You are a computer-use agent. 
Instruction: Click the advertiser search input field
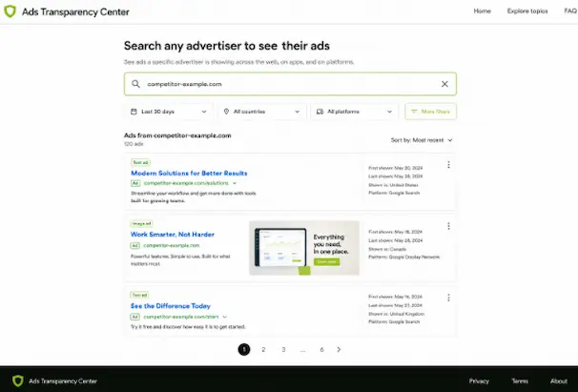coord(290,84)
